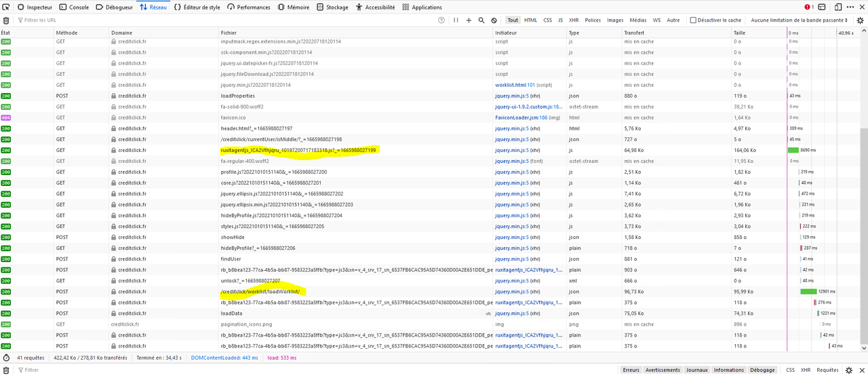
Task: Select the Tout filter
Action: 513,20
